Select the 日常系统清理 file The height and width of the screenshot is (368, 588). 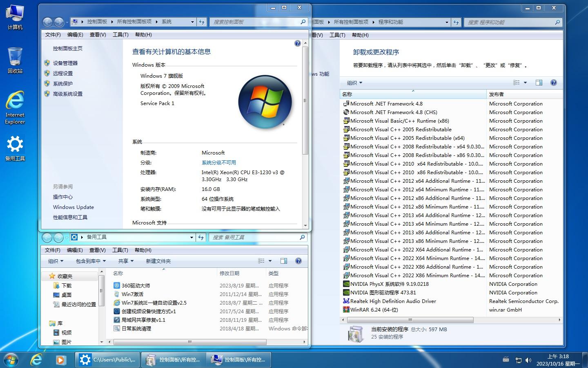coord(136,328)
